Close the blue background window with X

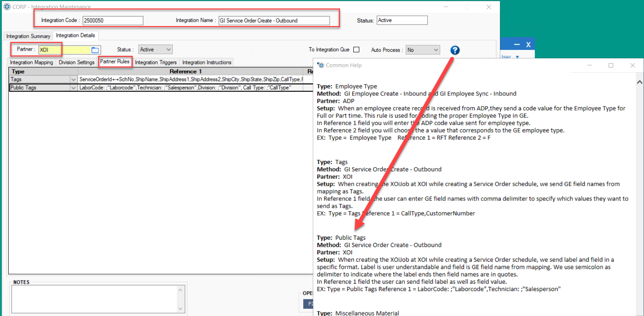pos(528,45)
